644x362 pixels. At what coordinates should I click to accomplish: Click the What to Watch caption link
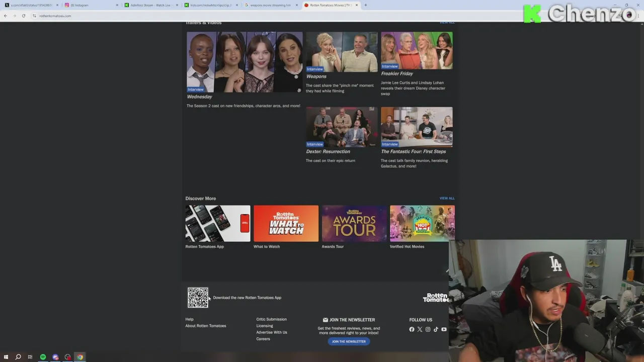pos(267,246)
